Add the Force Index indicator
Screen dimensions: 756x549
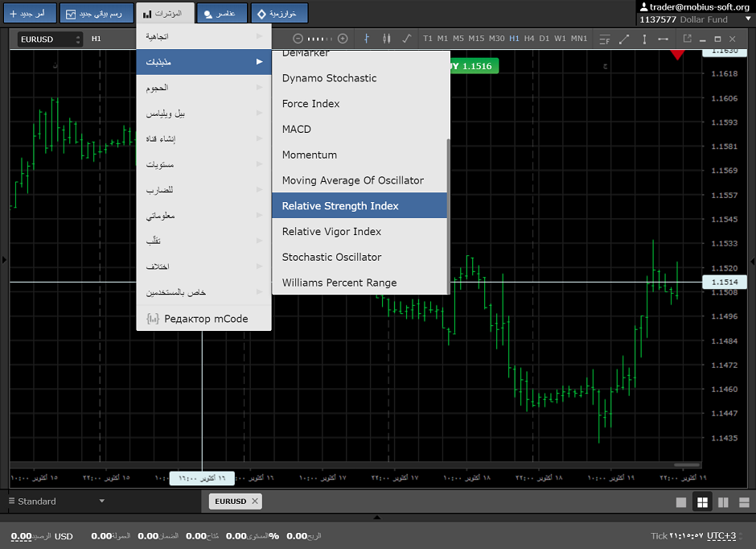coord(360,103)
